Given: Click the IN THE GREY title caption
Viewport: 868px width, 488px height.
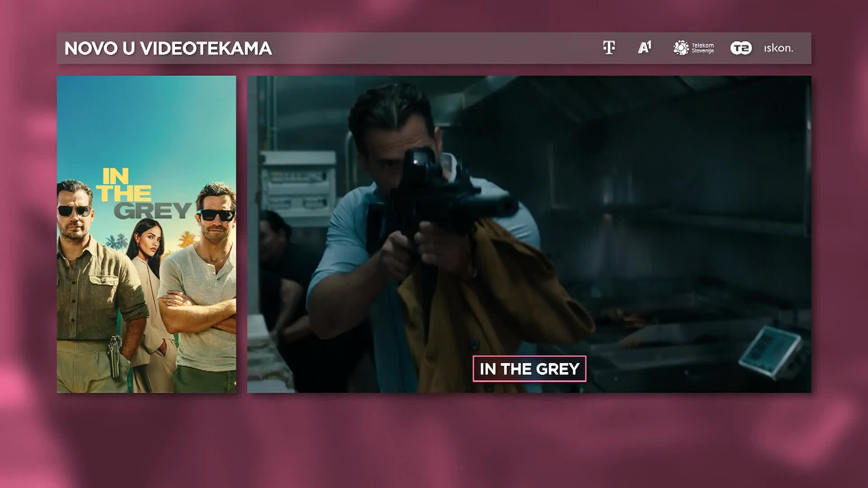Looking at the screenshot, I should point(529,369).
